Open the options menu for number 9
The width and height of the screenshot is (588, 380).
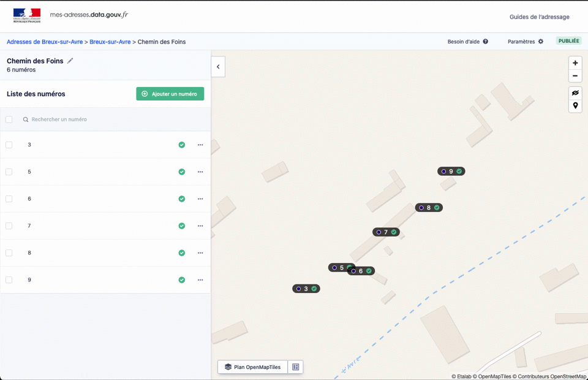pyautogui.click(x=200, y=279)
